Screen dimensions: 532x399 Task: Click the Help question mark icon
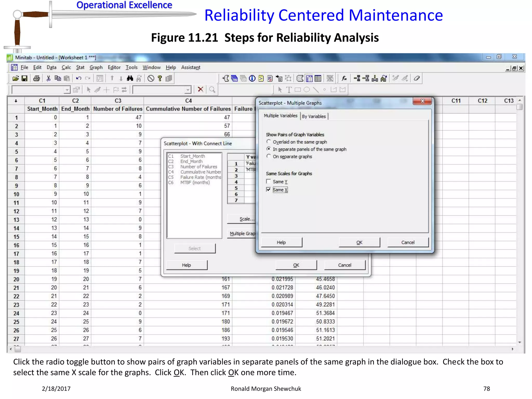click(160, 78)
